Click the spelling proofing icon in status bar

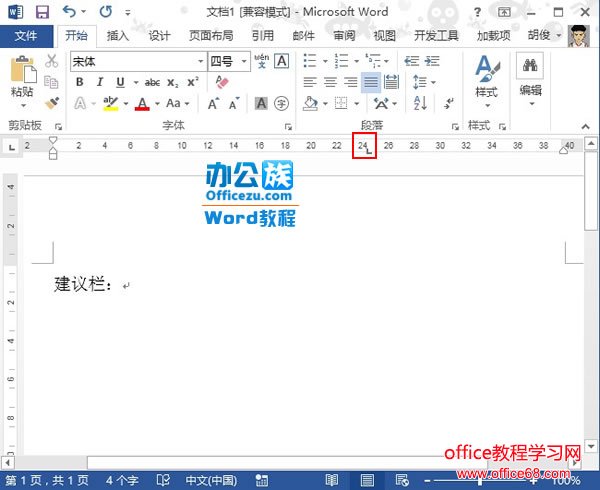click(163, 480)
